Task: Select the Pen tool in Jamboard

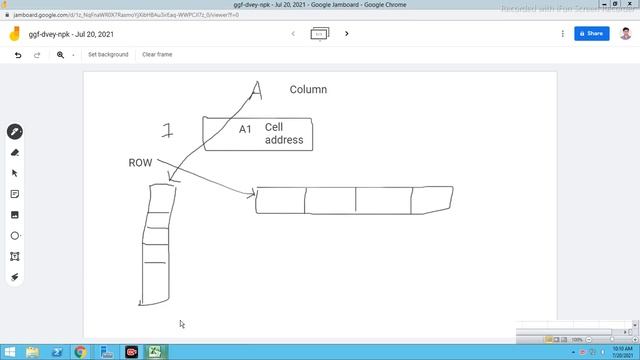Action: pos(15,132)
